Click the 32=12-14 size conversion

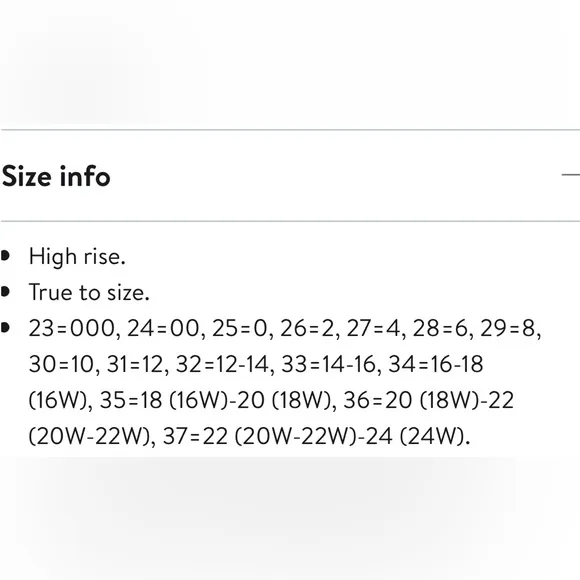(x=222, y=364)
